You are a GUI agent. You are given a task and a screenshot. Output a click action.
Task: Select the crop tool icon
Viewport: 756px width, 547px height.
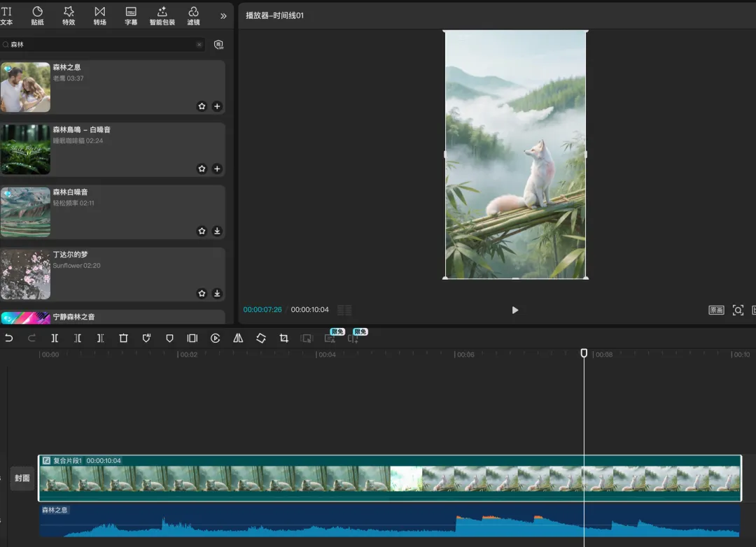[x=283, y=338]
